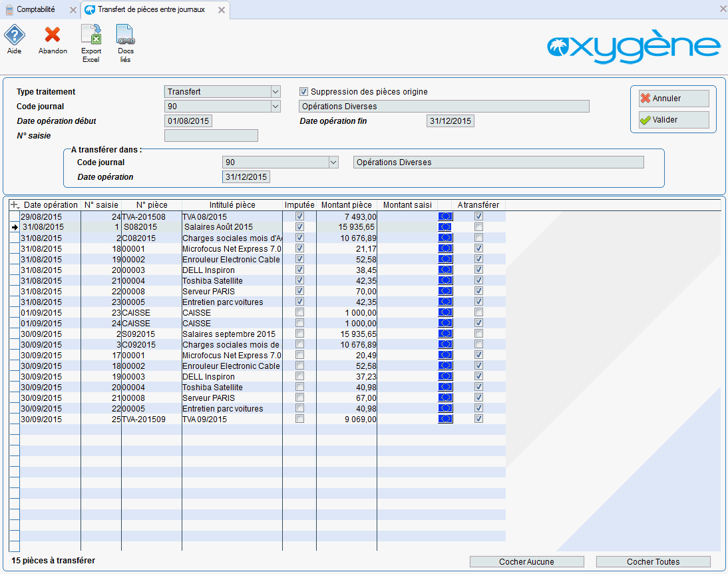Check A transférer for CAISSE saisie 23 row

[478, 313]
